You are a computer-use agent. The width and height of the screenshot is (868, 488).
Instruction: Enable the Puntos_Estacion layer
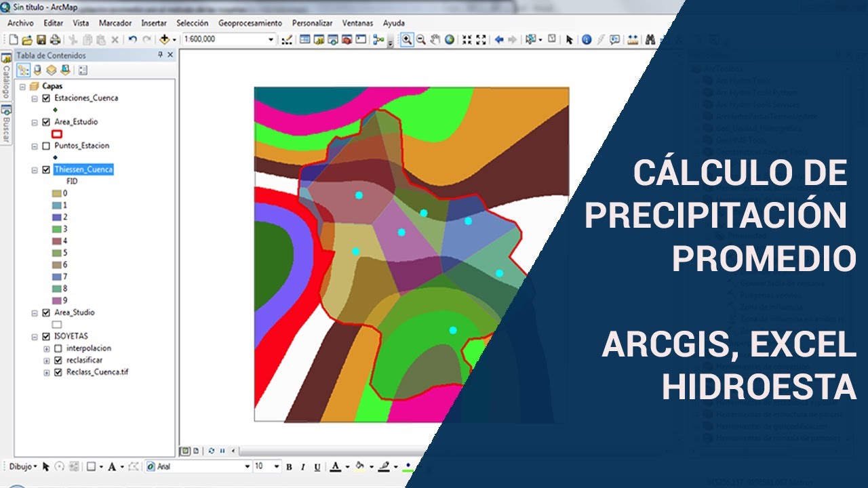pos(46,146)
